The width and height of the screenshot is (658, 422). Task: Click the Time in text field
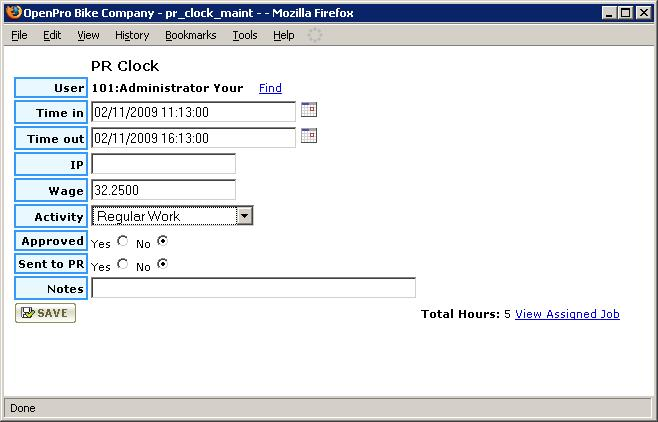(x=193, y=112)
